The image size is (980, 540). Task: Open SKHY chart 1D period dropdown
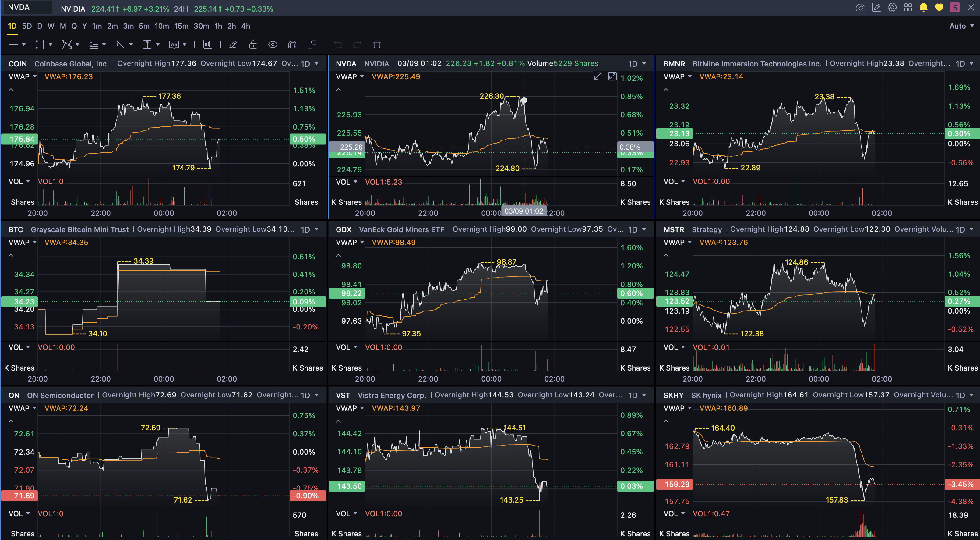click(x=965, y=395)
